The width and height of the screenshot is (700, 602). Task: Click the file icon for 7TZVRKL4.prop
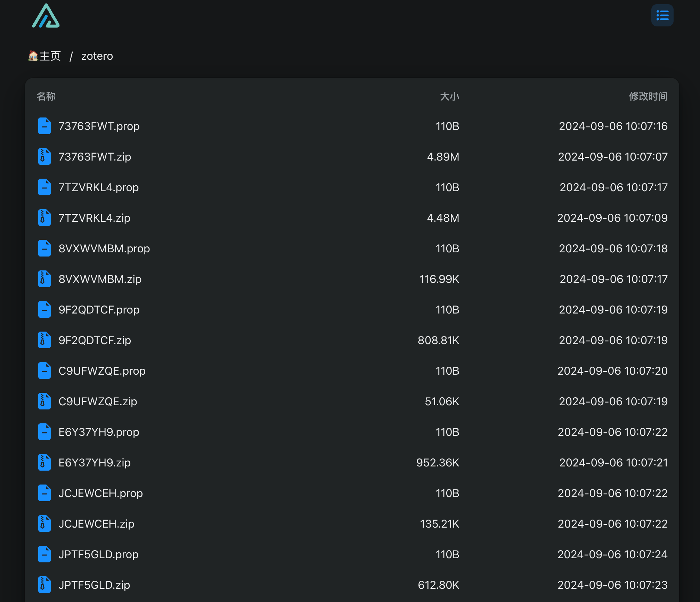(x=44, y=187)
